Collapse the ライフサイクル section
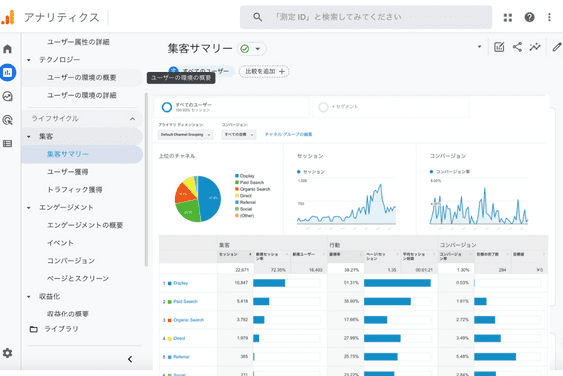Screen dimensions: 563x376 (x=132, y=119)
